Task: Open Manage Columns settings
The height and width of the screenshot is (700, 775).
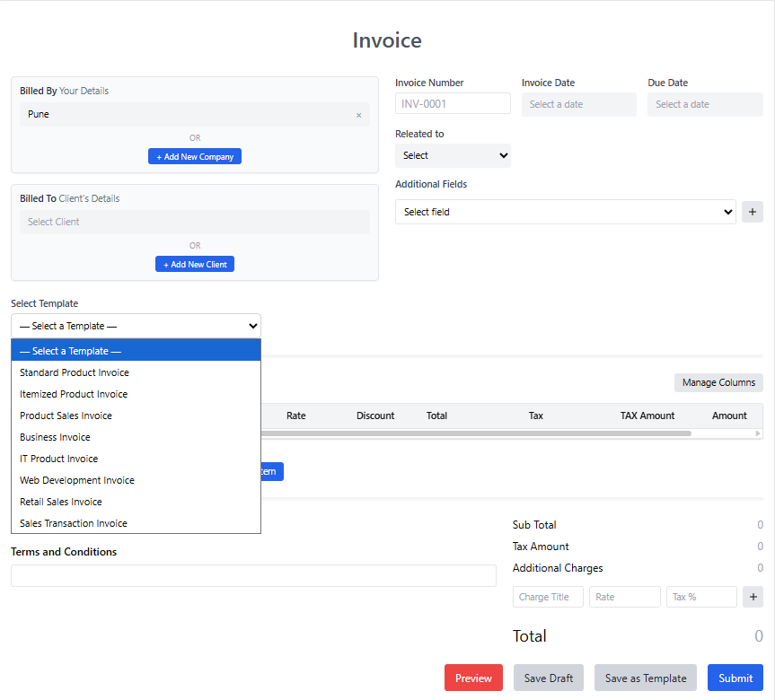Action: (718, 382)
